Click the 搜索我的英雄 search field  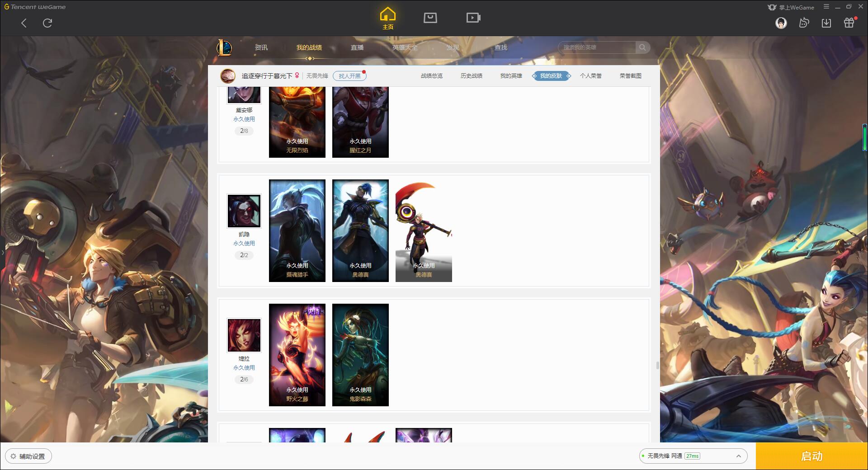coord(598,47)
